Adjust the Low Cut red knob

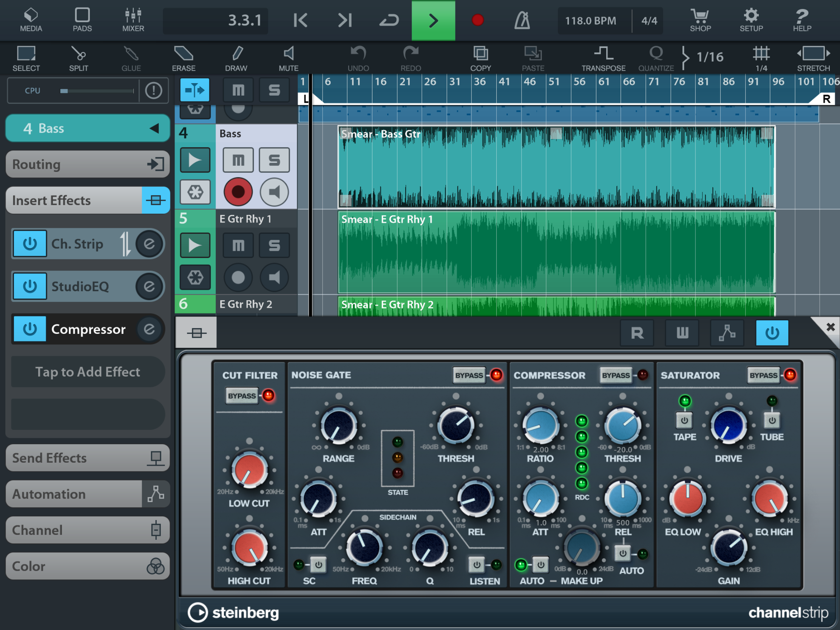pyautogui.click(x=250, y=470)
